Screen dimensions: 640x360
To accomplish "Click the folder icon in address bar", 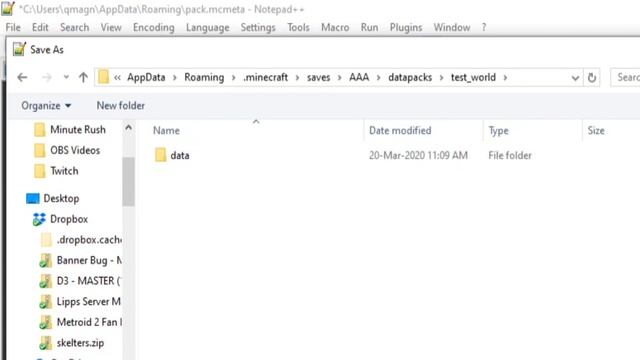I will coord(104,77).
